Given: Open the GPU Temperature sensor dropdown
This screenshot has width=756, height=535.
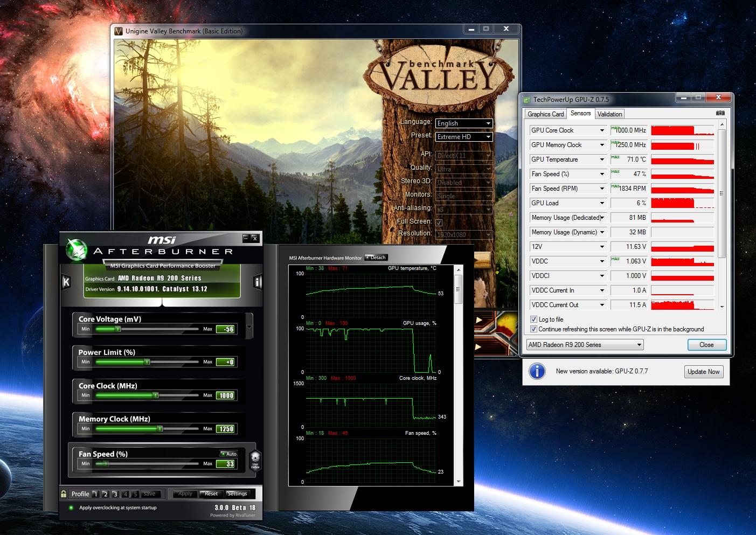Looking at the screenshot, I should [x=602, y=159].
